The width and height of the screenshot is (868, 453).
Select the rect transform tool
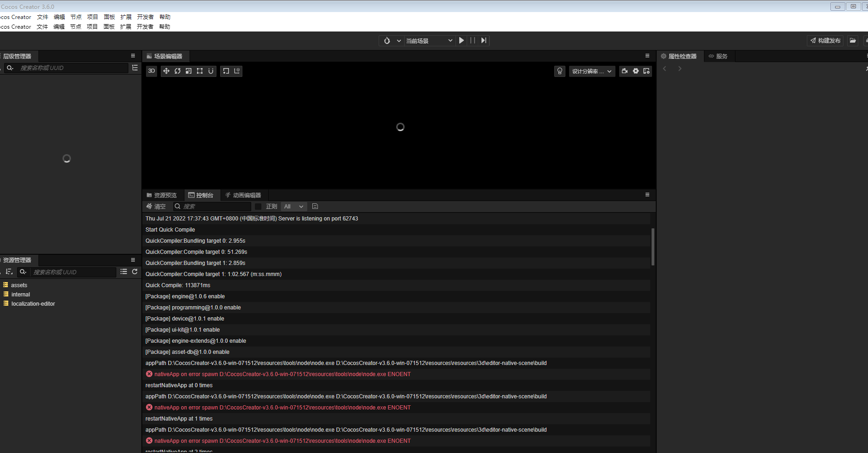200,71
